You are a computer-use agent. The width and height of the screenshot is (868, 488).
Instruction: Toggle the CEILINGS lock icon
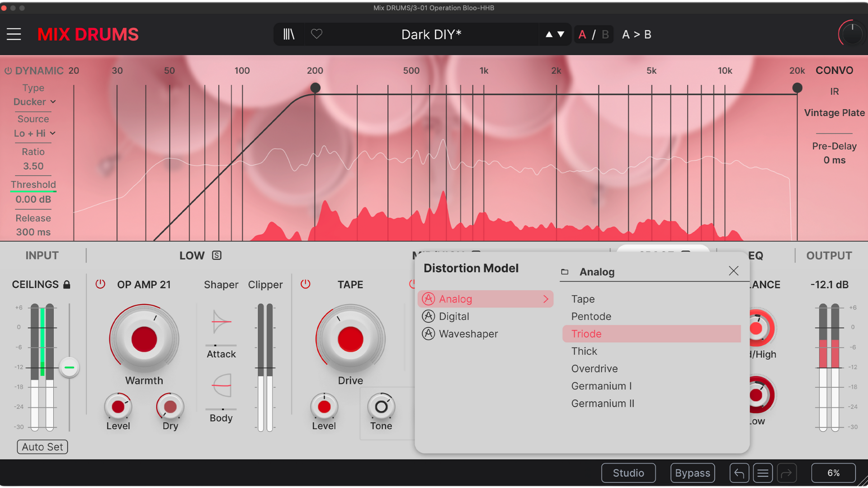pyautogui.click(x=67, y=284)
